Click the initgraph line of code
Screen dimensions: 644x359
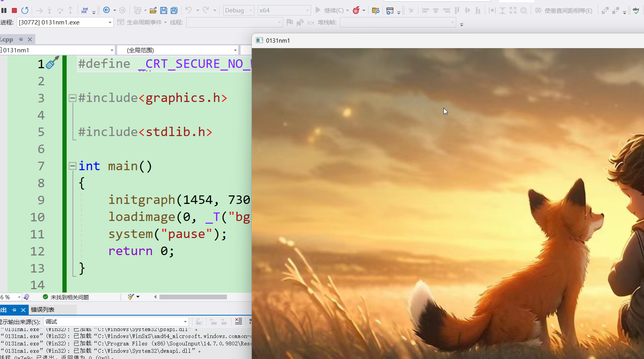pos(179,200)
